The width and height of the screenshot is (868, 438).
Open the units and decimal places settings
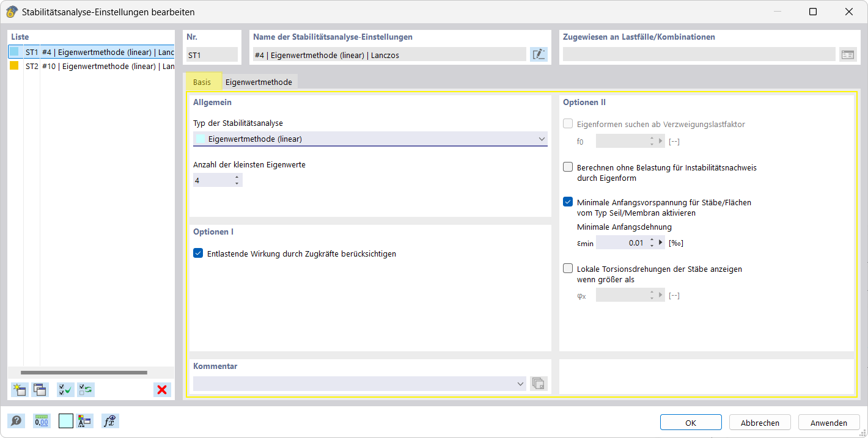tap(40, 420)
